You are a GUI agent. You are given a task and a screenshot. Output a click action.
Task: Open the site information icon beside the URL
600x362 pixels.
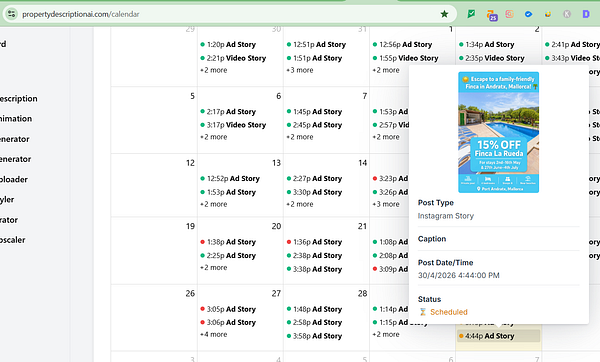11,14
